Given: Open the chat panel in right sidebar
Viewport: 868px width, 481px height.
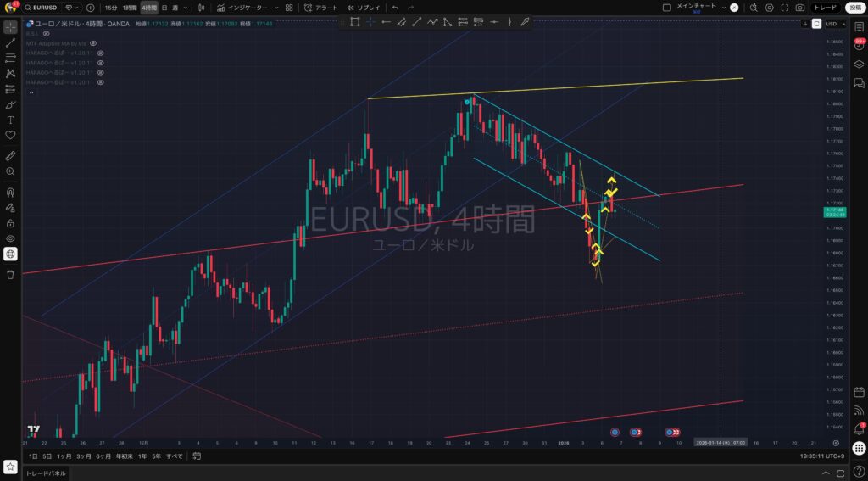Looking at the screenshot, I should (x=859, y=83).
